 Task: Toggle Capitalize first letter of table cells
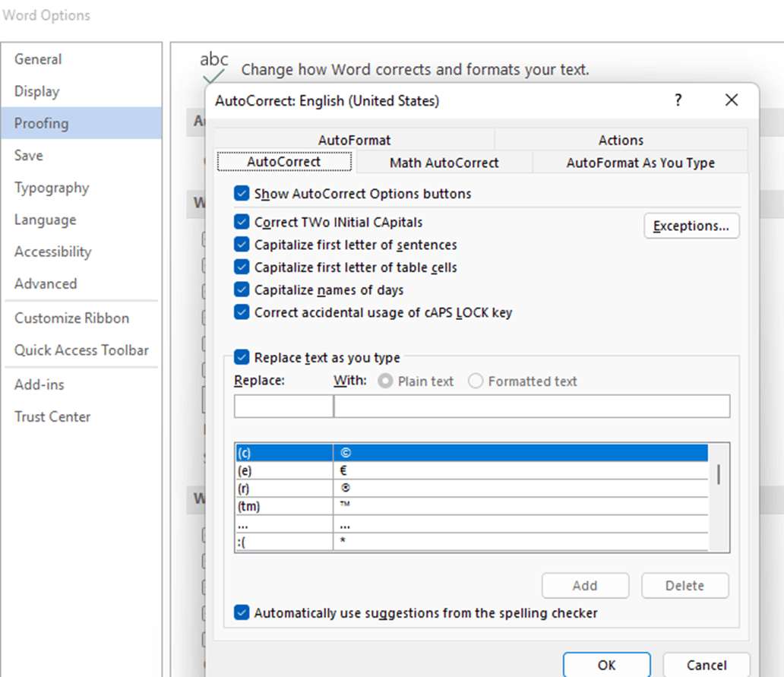click(x=242, y=267)
